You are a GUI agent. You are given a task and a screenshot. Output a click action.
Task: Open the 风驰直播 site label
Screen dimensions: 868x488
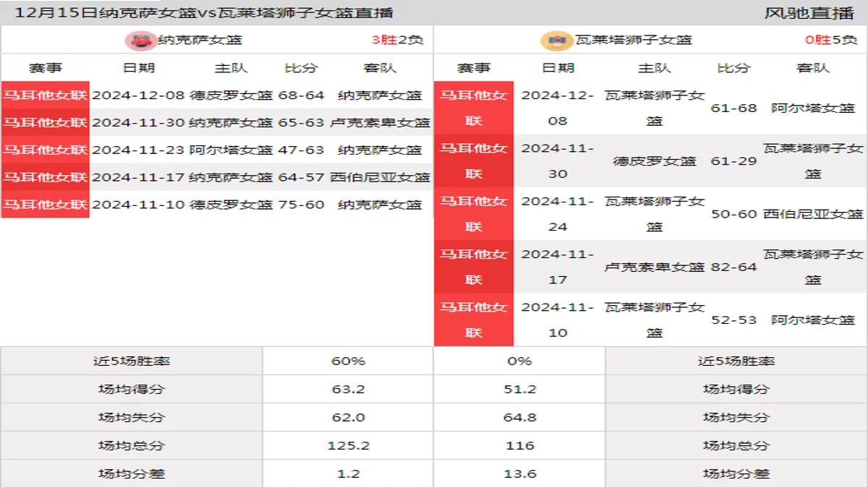tap(810, 13)
